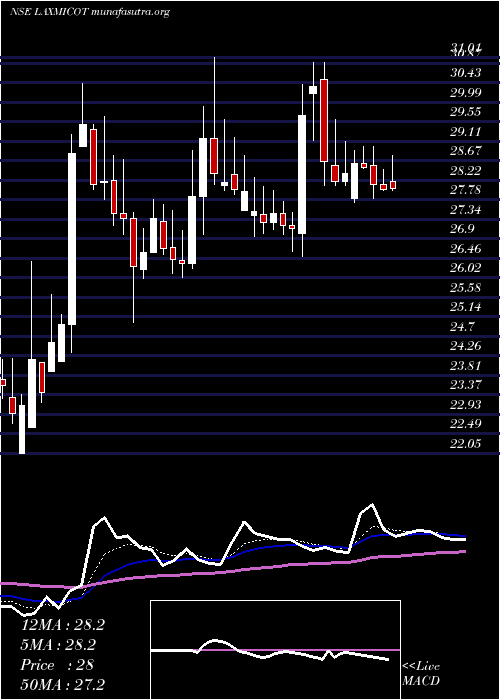Click the 26.46 price axis label
500x700 pixels.
point(467,249)
